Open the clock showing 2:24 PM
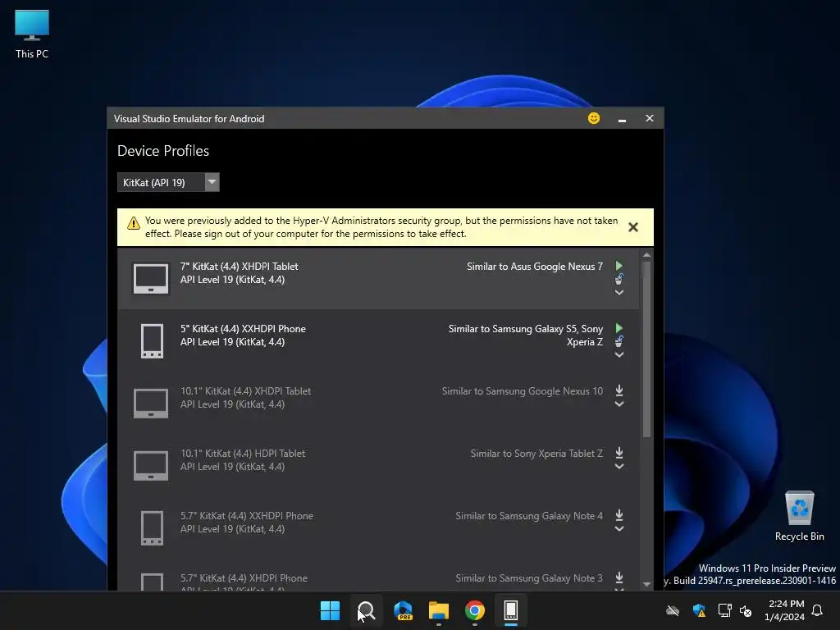This screenshot has width=840, height=630. [x=785, y=610]
